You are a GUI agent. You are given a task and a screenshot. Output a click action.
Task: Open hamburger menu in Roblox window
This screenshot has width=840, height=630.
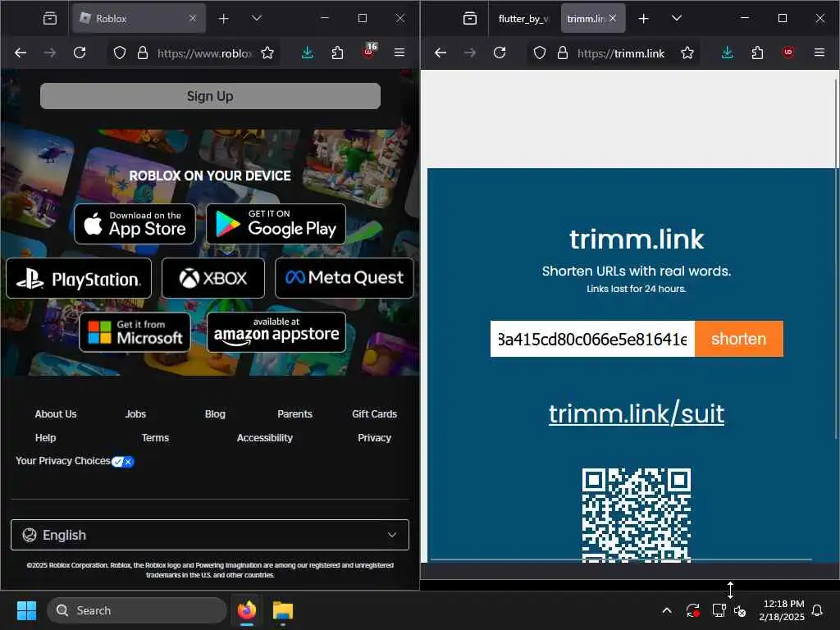(x=399, y=52)
